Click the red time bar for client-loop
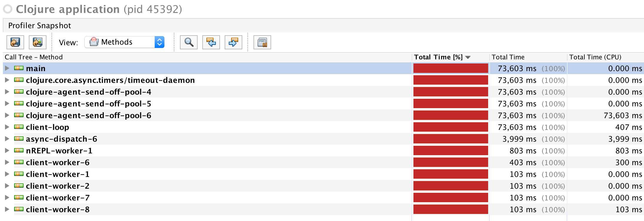 (x=451, y=127)
